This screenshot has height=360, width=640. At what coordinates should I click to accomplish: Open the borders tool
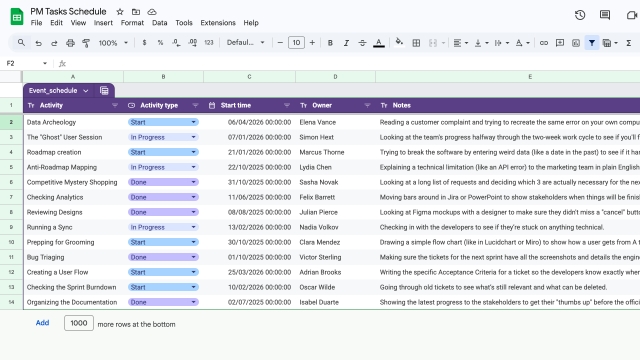coord(416,43)
